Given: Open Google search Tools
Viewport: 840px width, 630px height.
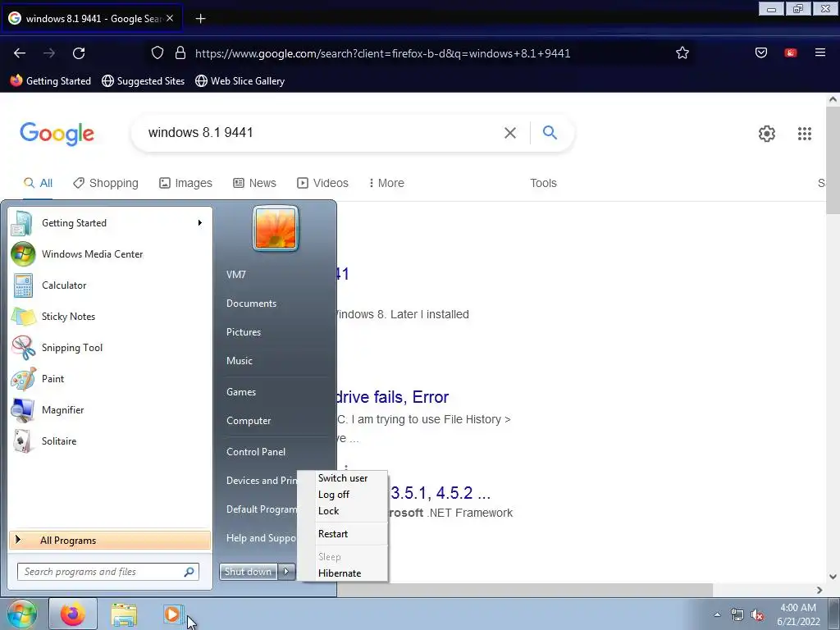Looking at the screenshot, I should click(x=543, y=183).
